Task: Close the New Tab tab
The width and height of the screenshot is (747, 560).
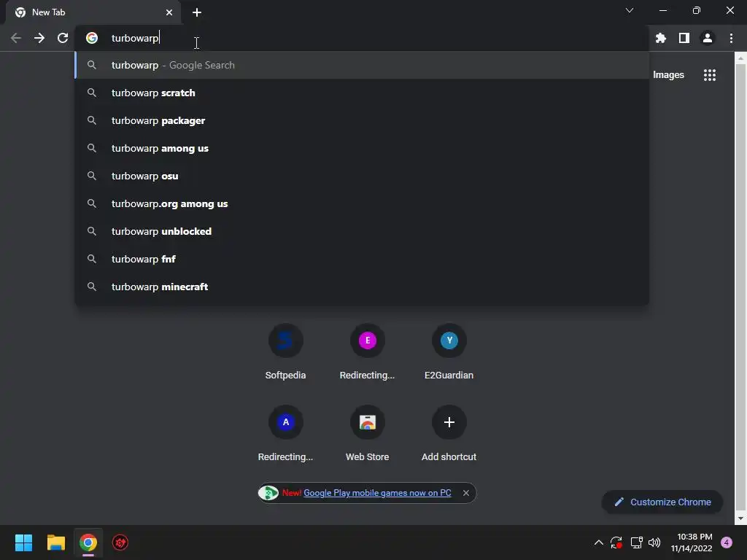Action: coord(169,12)
